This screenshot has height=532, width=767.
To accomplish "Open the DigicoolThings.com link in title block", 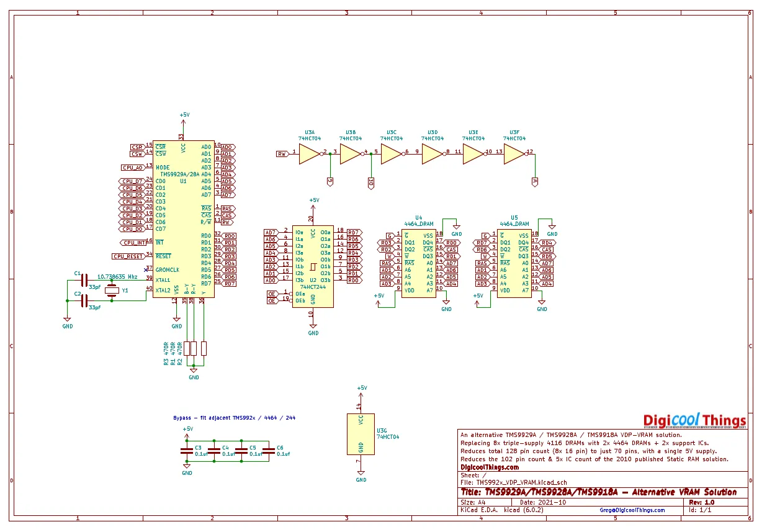I will tap(490, 467).
